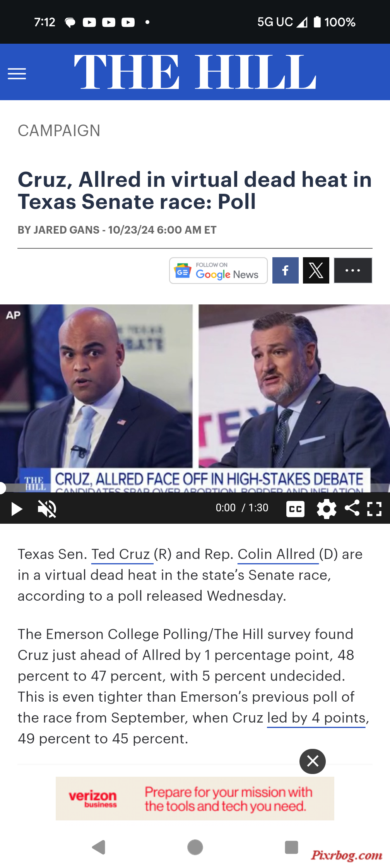Follow The Hill on Google News

pyautogui.click(x=218, y=270)
